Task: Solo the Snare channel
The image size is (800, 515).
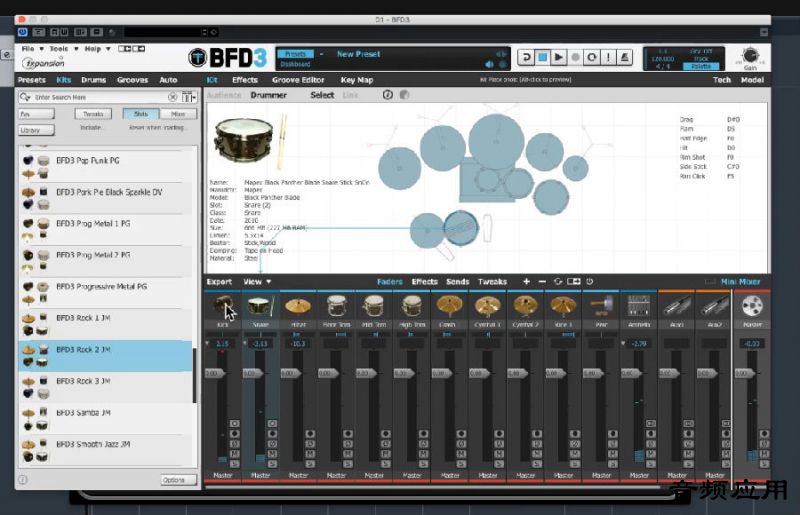Action: (272, 463)
